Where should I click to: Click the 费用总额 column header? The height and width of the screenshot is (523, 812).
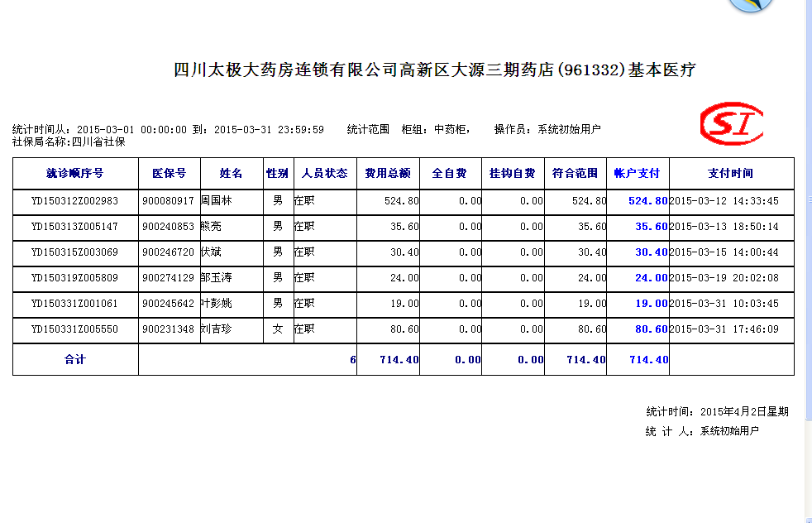click(x=388, y=173)
